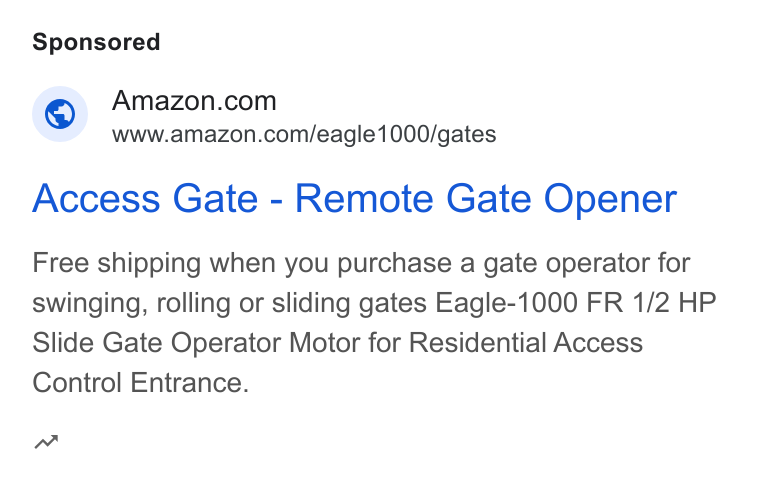This screenshot has height=490, width=760.
Task: Click the "Residential Access" text in the description
Action: point(526,343)
